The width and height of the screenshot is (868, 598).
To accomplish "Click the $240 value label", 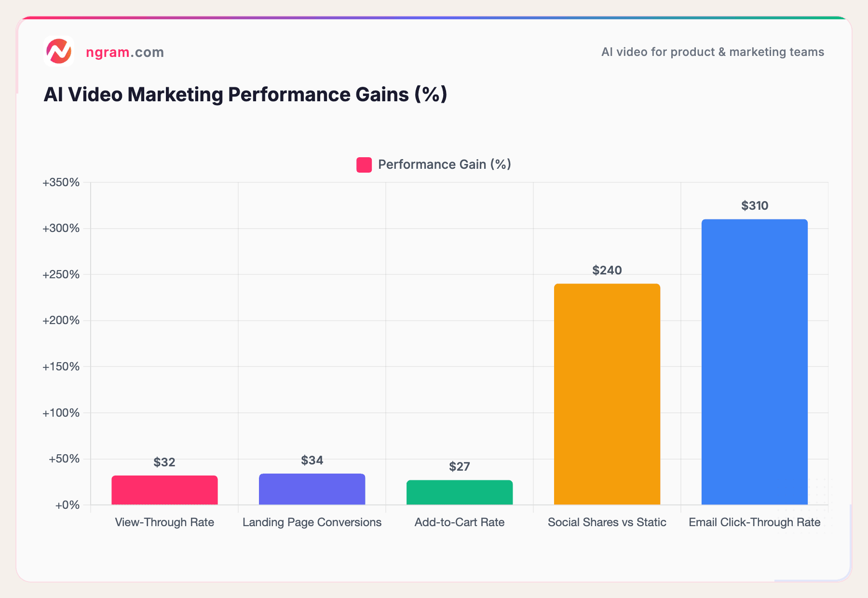I will 607,270.
